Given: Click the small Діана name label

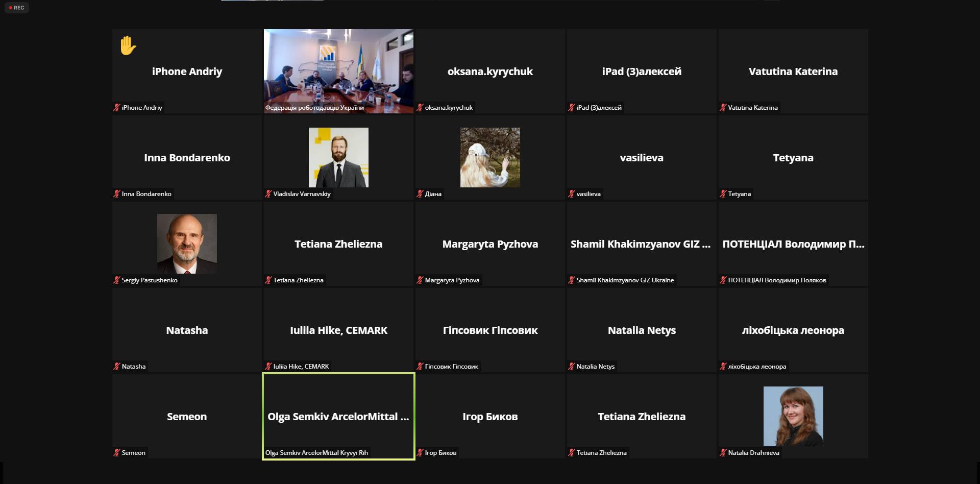Looking at the screenshot, I should pyautogui.click(x=433, y=194).
